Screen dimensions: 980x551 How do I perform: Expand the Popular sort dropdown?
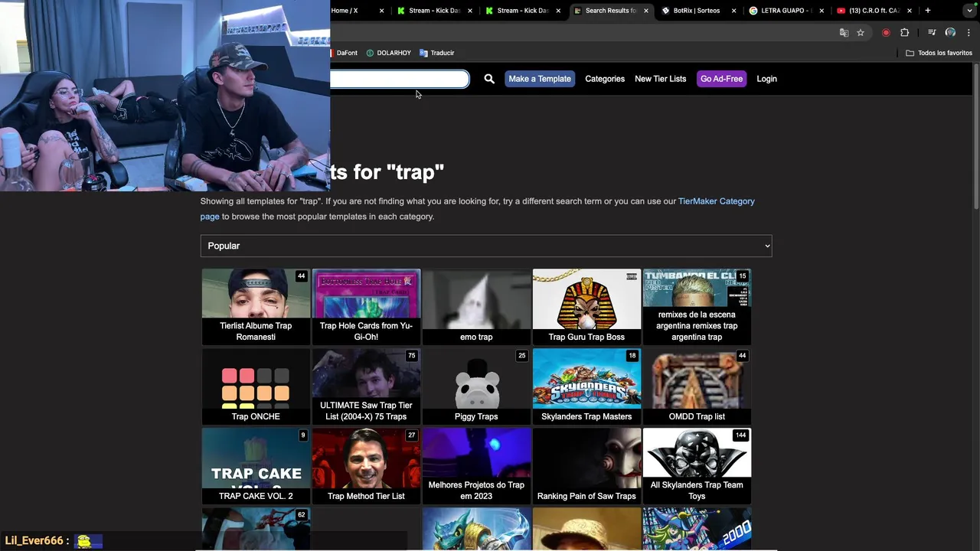point(486,246)
